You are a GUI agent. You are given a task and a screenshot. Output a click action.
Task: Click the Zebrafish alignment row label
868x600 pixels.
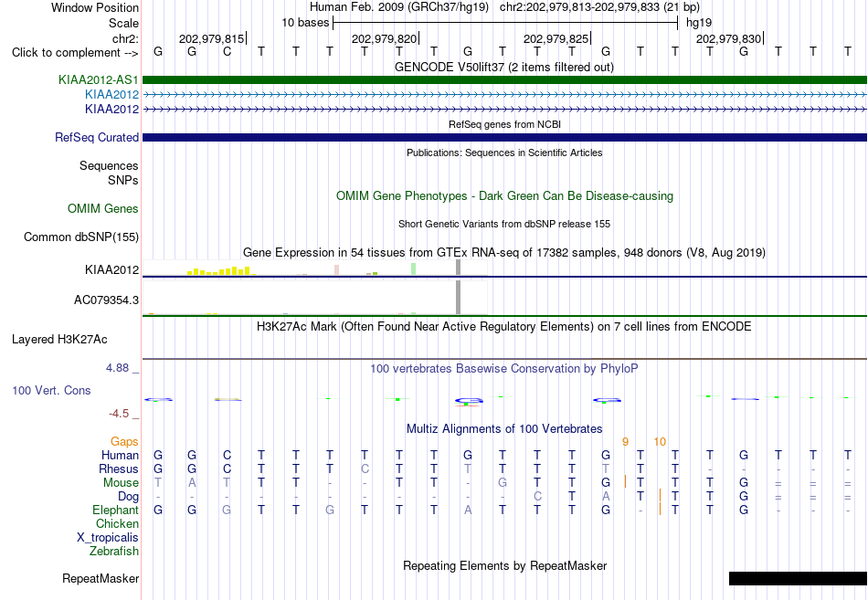click(x=114, y=552)
